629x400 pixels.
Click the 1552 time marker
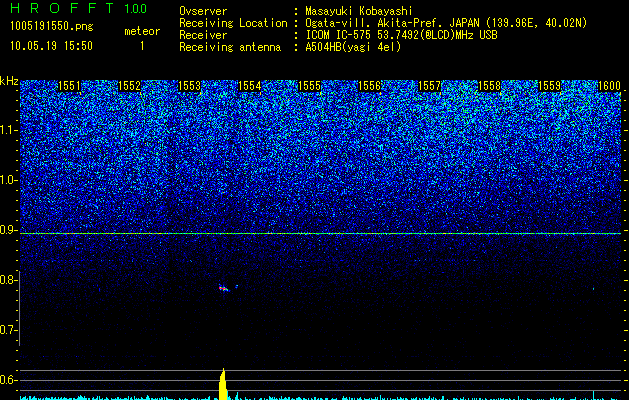point(130,86)
